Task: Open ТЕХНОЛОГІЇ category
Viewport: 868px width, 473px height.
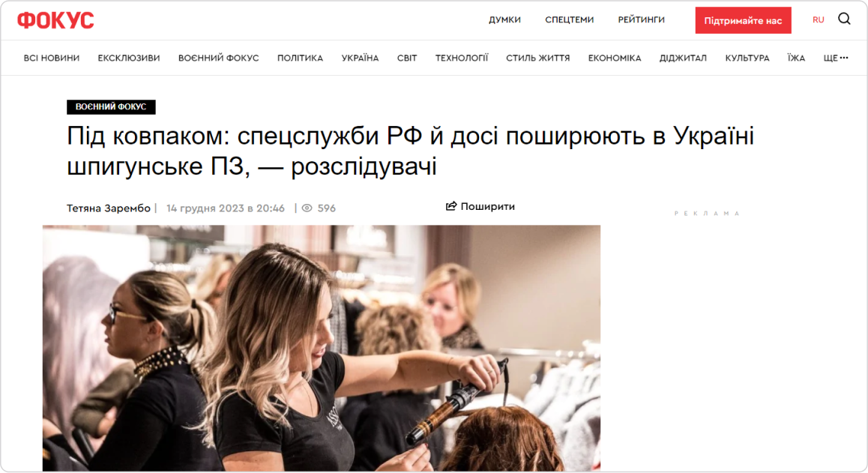Action: [x=462, y=58]
